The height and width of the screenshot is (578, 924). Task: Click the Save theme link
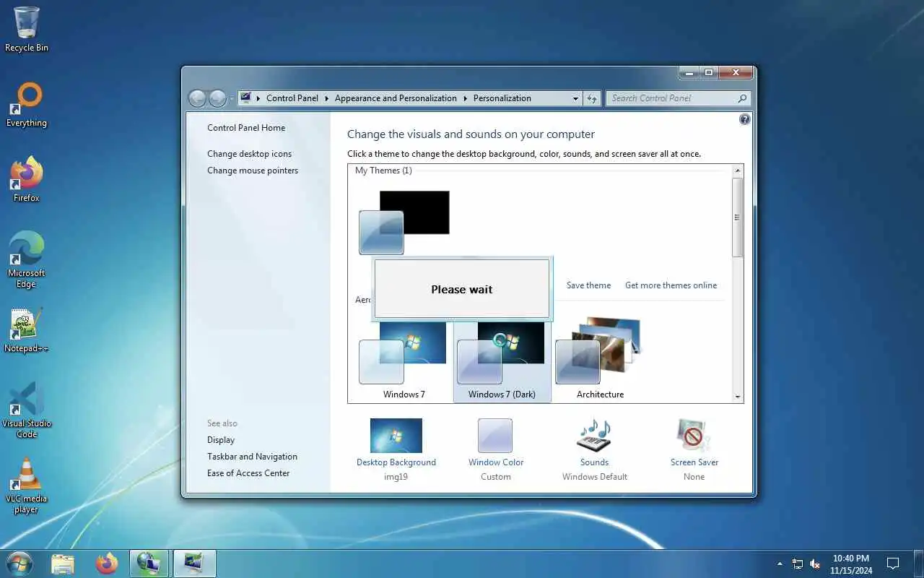point(588,285)
